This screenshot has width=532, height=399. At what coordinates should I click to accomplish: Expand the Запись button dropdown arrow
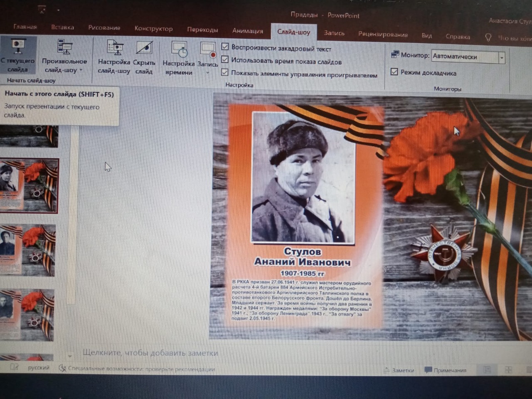(207, 73)
